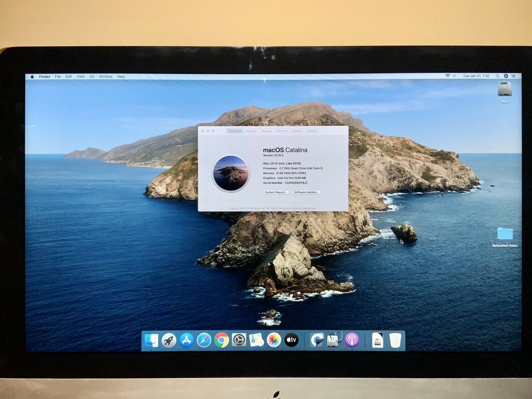532x399 pixels.
Task: Select the Storage tab
Action: point(267,131)
